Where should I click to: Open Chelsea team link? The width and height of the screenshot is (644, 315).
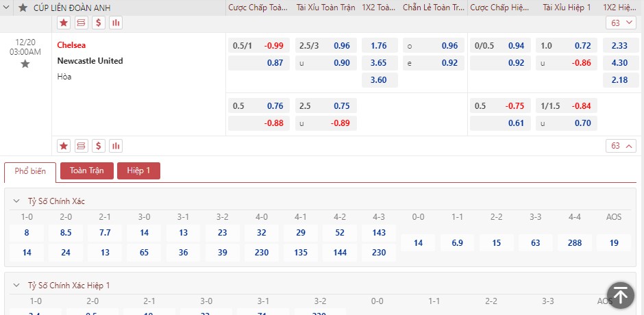tap(71, 45)
